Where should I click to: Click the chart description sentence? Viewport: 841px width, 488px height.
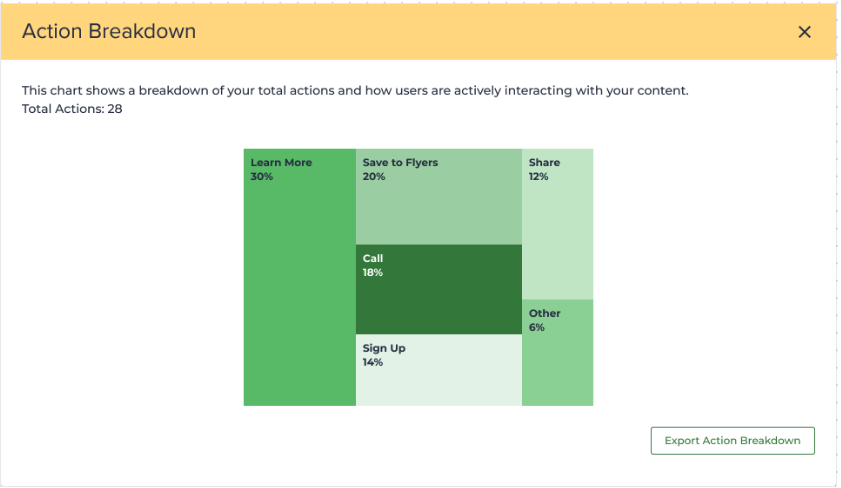pos(355,91)
